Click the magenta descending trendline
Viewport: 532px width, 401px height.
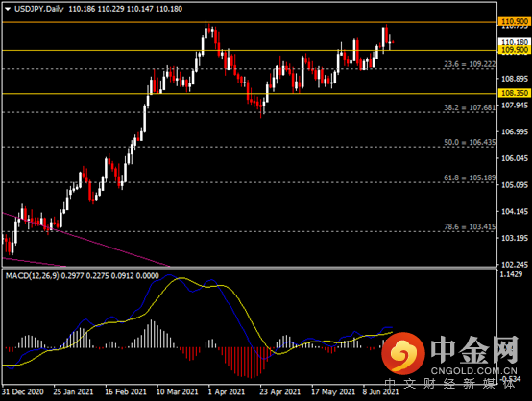pos(85,239)
